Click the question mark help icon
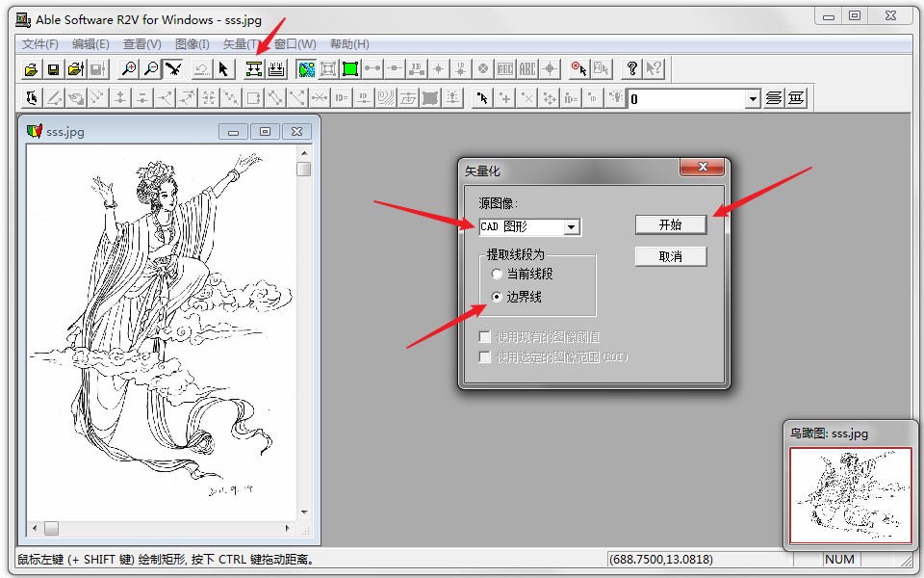 coord(631,69)
